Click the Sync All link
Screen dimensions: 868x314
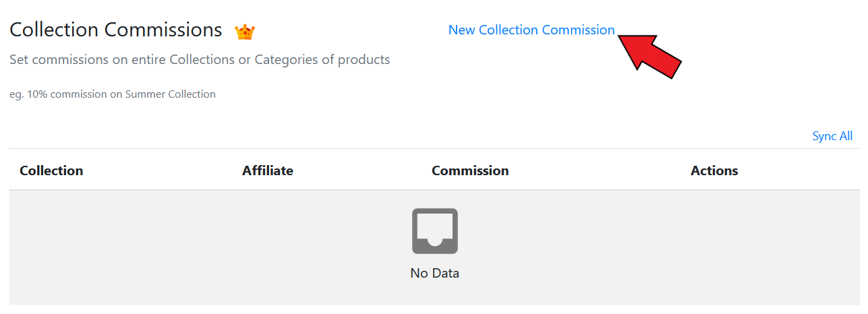pos(832,136)
